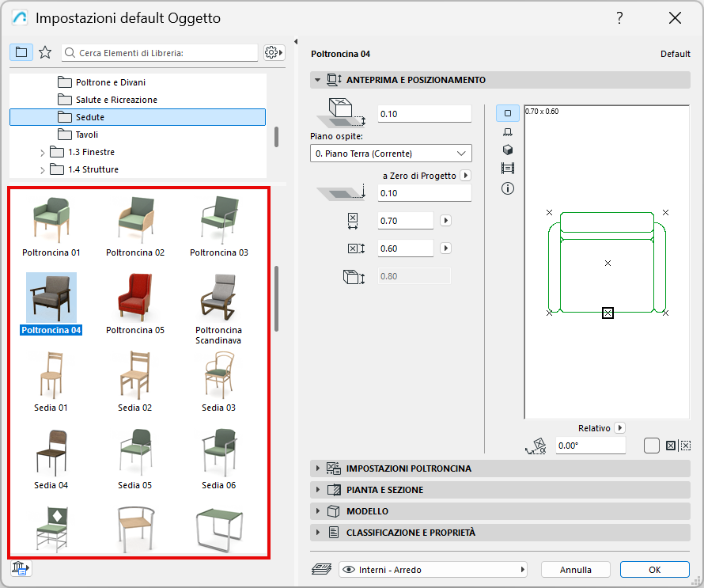
Task: Click the Annulla button
Action: pyautogui.click(x=576, y=569)
